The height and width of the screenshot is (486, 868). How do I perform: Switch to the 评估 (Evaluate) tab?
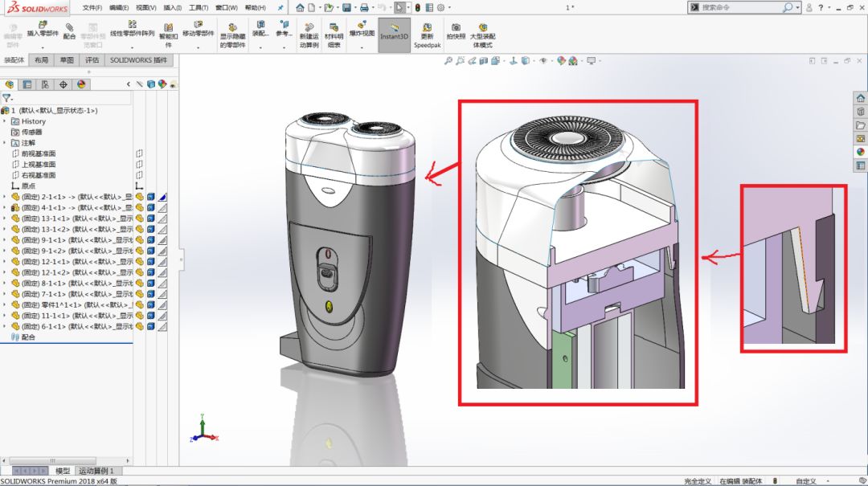[92, 59]
